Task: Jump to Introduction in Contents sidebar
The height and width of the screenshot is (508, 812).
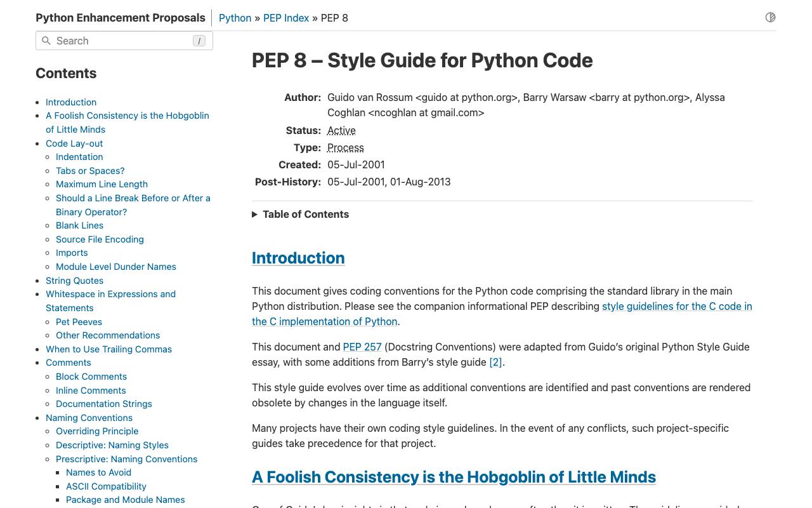Action: pyautogui.click(x=71, y=102)
